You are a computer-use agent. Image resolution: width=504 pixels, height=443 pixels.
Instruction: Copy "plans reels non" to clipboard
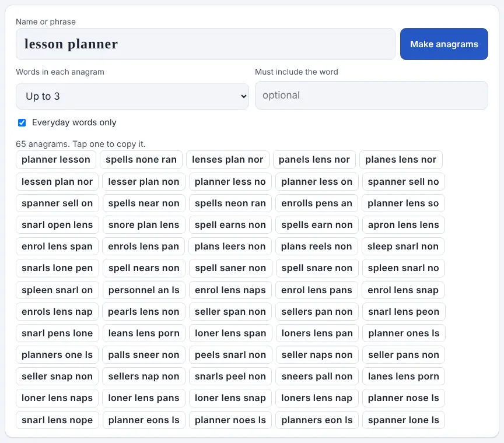(317, 247)
